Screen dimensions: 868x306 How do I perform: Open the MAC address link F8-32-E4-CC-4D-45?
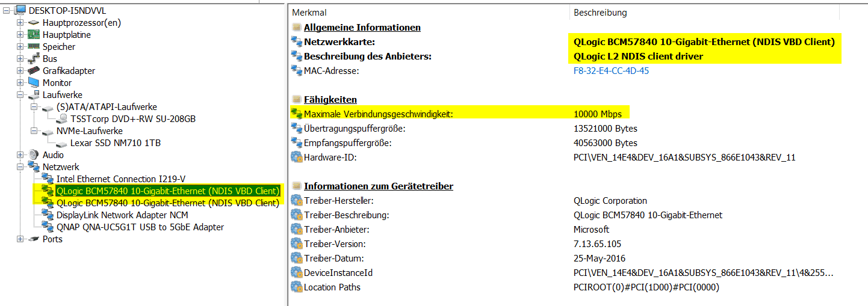(611, 71)
